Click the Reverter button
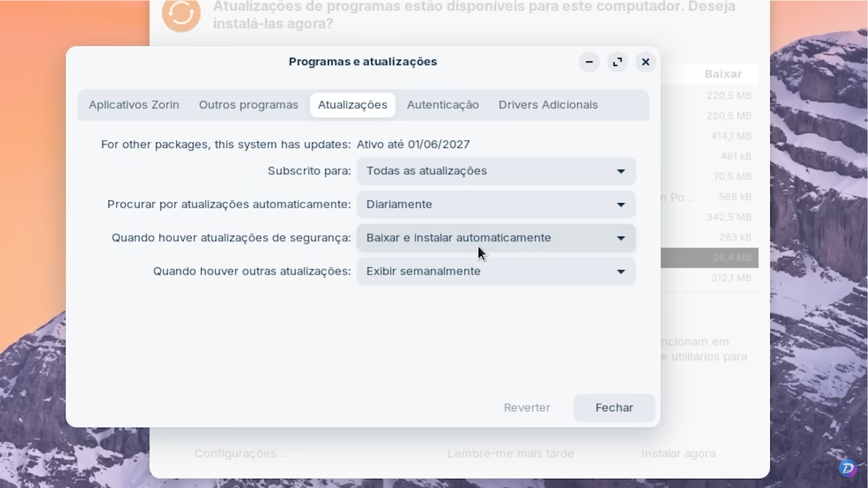This screenshot has height=488, width=868. tap(527, 408)
